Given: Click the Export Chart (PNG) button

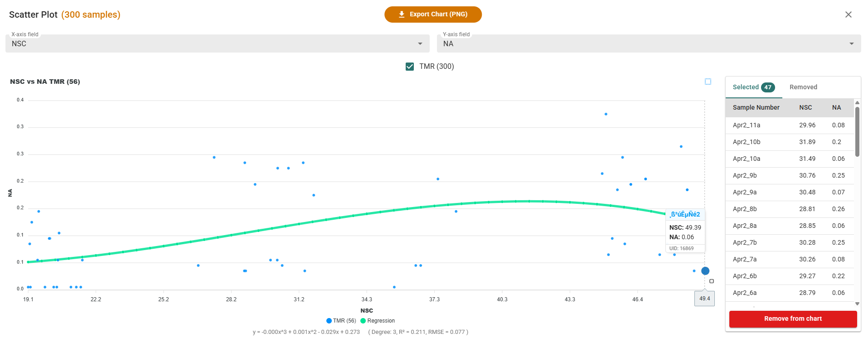Looking at the screenshot, I should [433, 14].
